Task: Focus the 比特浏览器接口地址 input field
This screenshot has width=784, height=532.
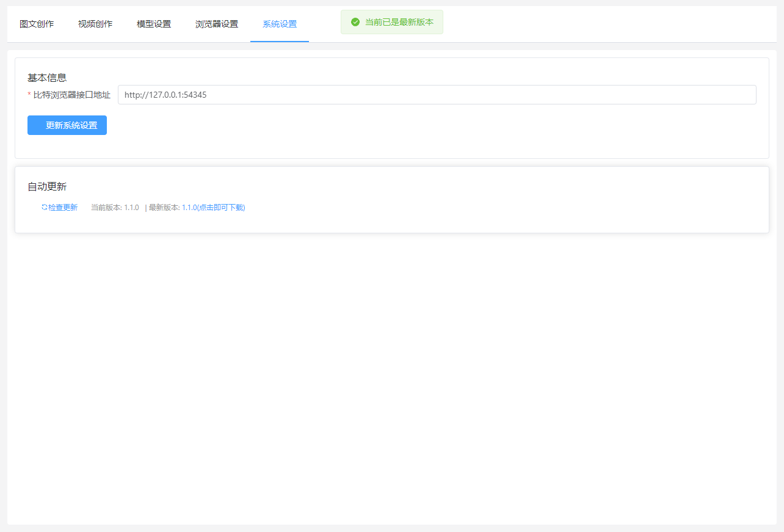Action: click(437, 95)
